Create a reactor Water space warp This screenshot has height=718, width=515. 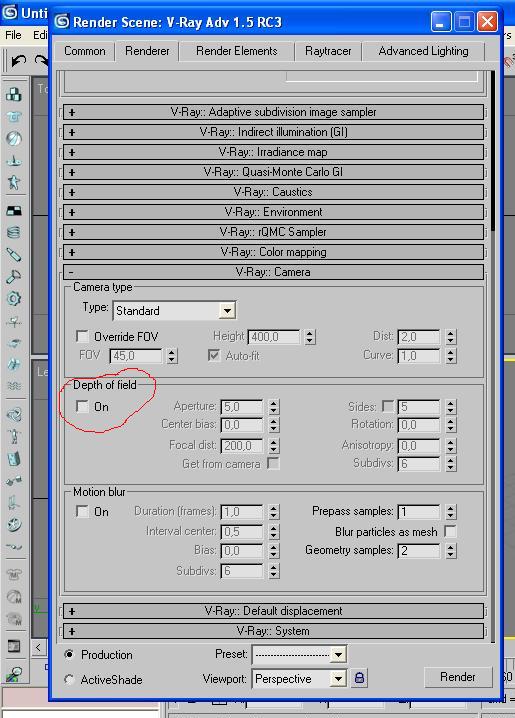click(14, 386)
